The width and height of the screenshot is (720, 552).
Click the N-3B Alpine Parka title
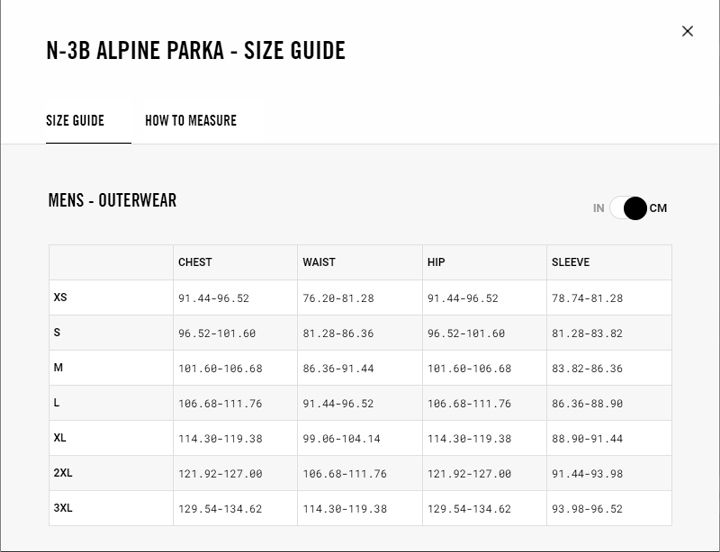point(195,50)
